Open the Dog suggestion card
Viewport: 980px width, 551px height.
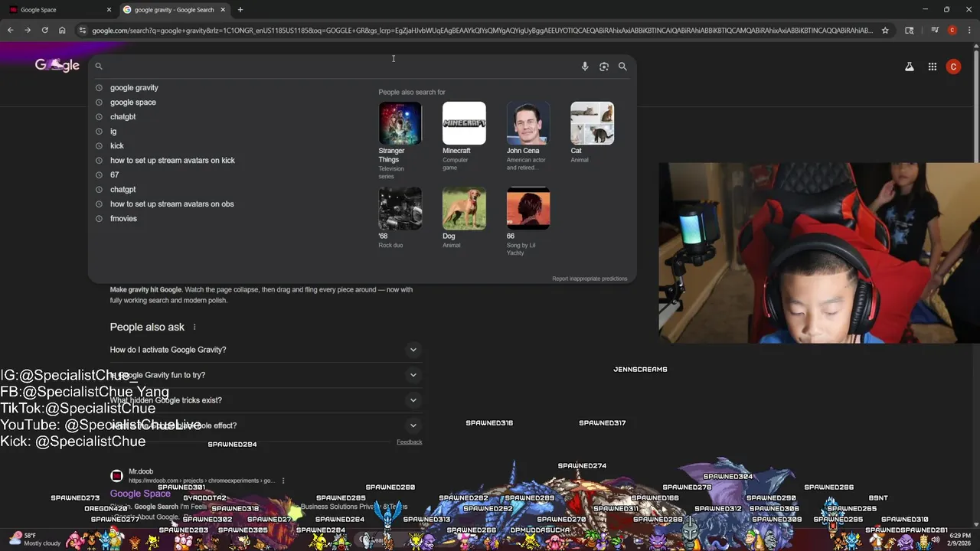pos(464,218)
